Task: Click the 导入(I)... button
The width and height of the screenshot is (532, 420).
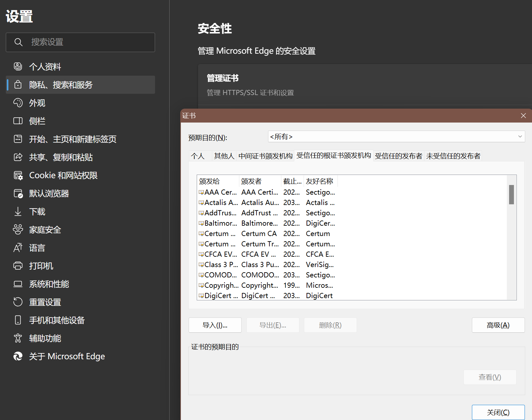Action: (x=215, y=325)
